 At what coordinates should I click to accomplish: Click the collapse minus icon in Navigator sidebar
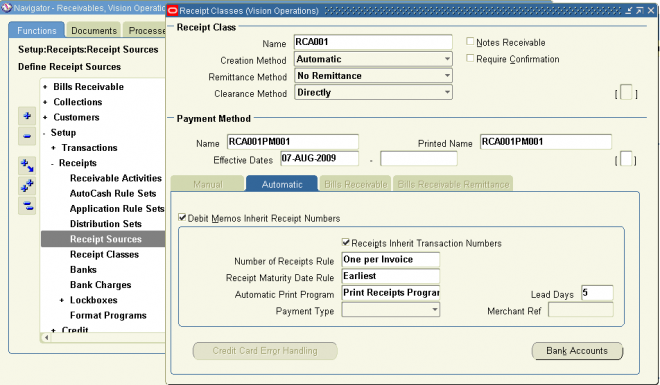[27, 136]
